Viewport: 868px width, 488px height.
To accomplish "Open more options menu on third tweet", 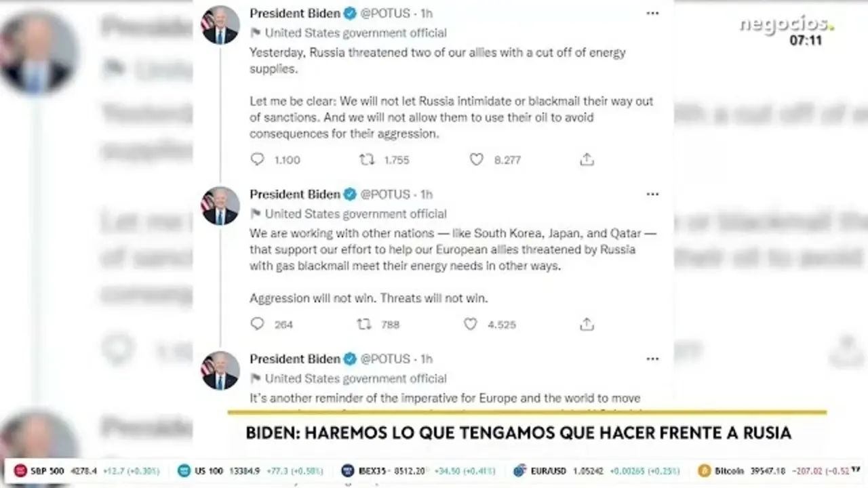I will coord(652,359).
